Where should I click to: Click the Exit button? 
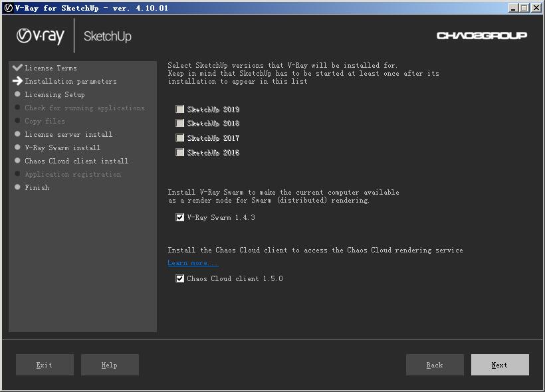coord(45,365)
